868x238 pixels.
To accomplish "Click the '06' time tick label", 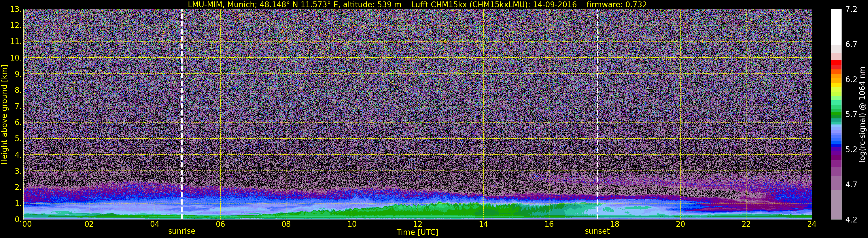I will tap(220, 224).
